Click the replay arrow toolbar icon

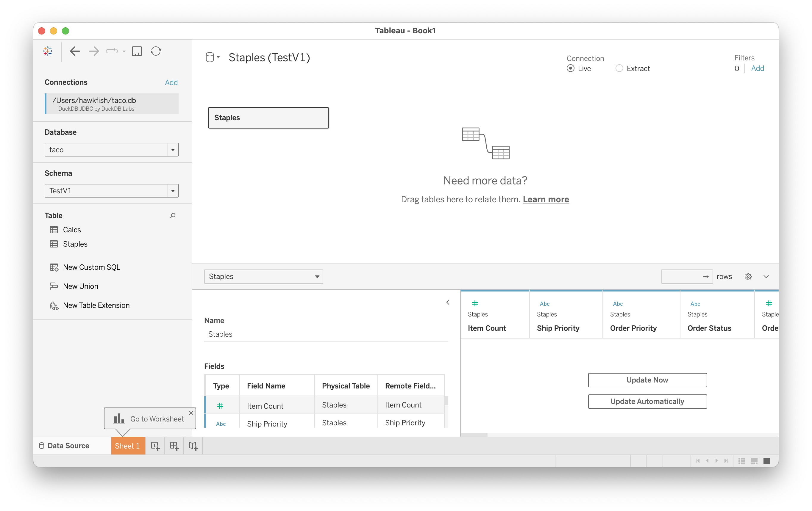coord(112,51)
